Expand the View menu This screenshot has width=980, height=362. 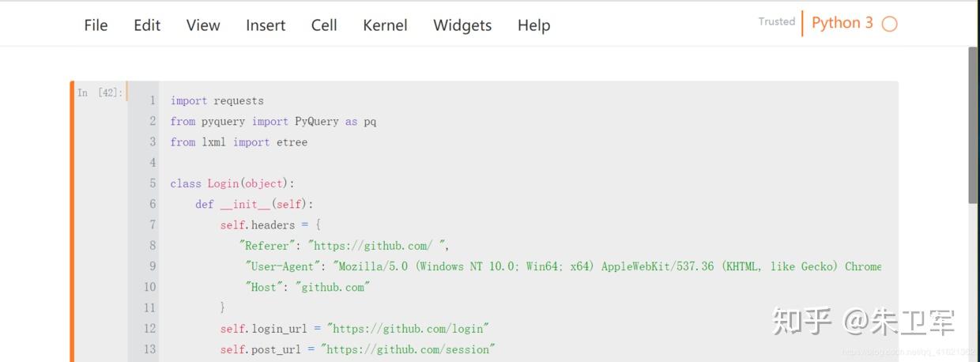point(203,25)
